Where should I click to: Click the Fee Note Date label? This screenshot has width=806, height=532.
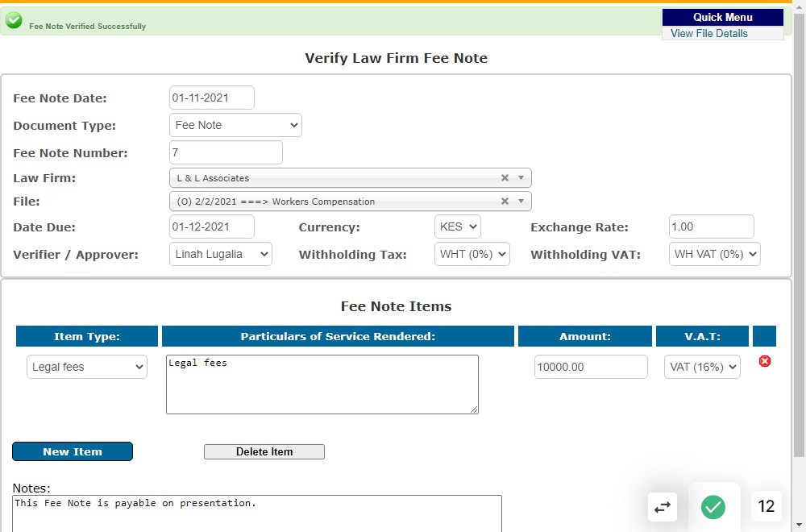[x=60, y=98]
